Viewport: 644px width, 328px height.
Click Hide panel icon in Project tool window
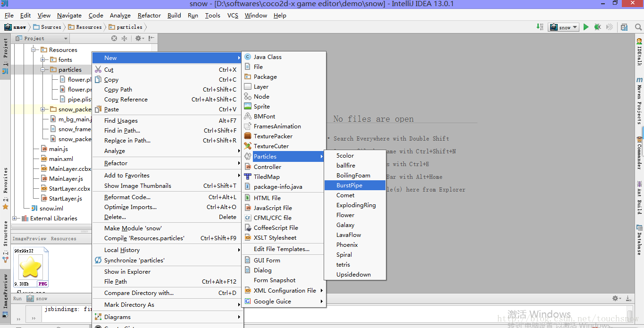click(151, 38)
